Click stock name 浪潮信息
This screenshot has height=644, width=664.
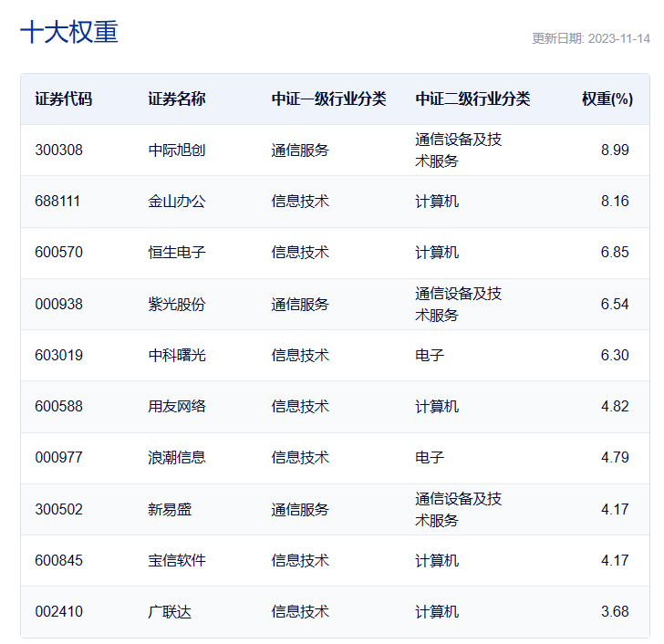(177, 458)
